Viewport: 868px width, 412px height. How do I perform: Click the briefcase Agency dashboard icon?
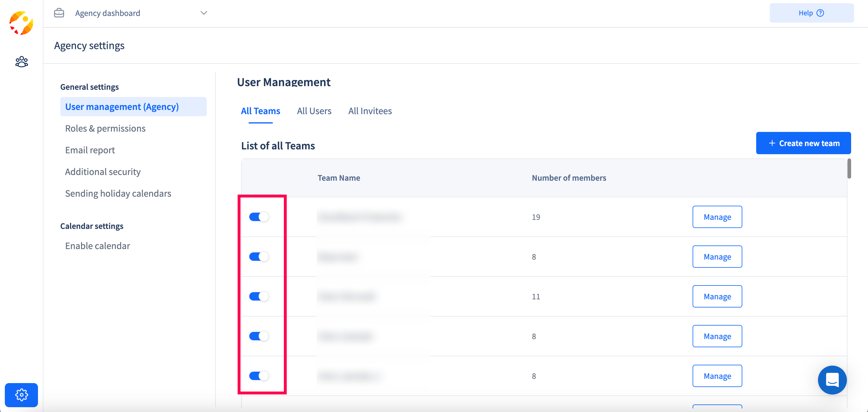coord(59,13)
